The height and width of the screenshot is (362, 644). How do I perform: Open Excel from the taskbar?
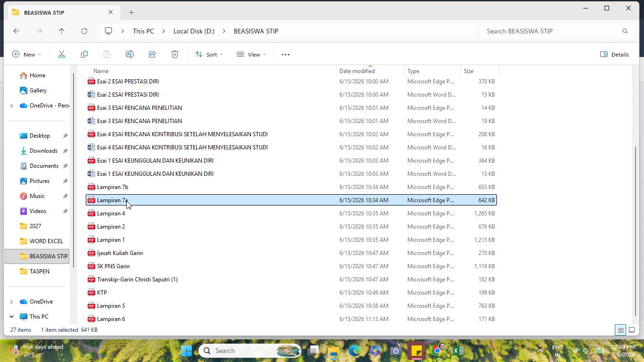pyautogui.click(x=458, y=351)
